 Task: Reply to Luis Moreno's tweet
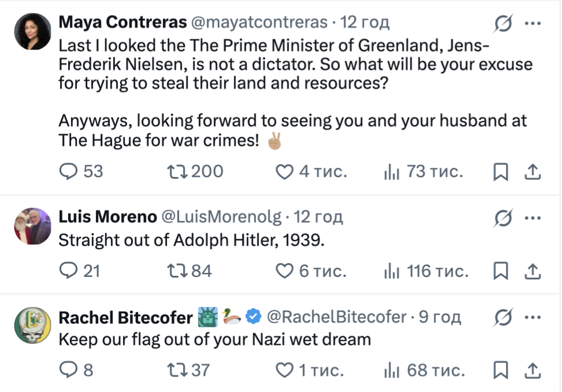69,271
